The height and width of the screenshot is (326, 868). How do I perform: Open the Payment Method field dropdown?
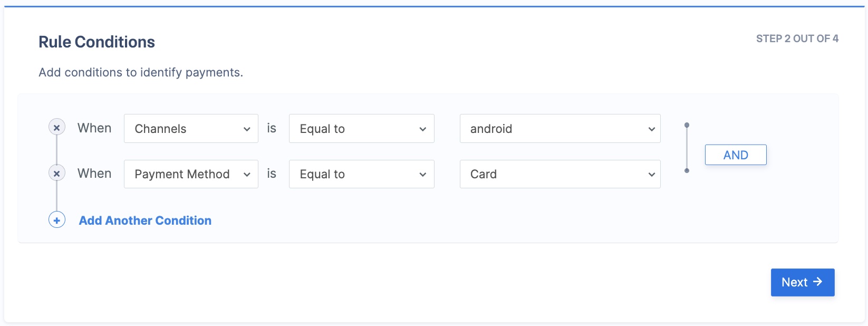191,174
